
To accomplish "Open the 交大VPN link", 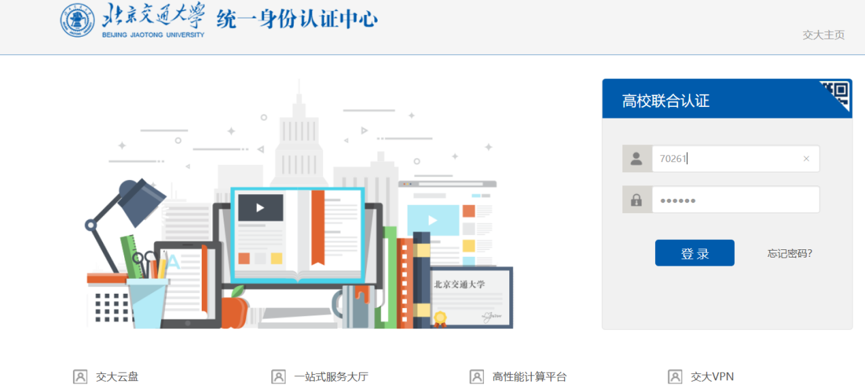I will [x=712, y=377].
